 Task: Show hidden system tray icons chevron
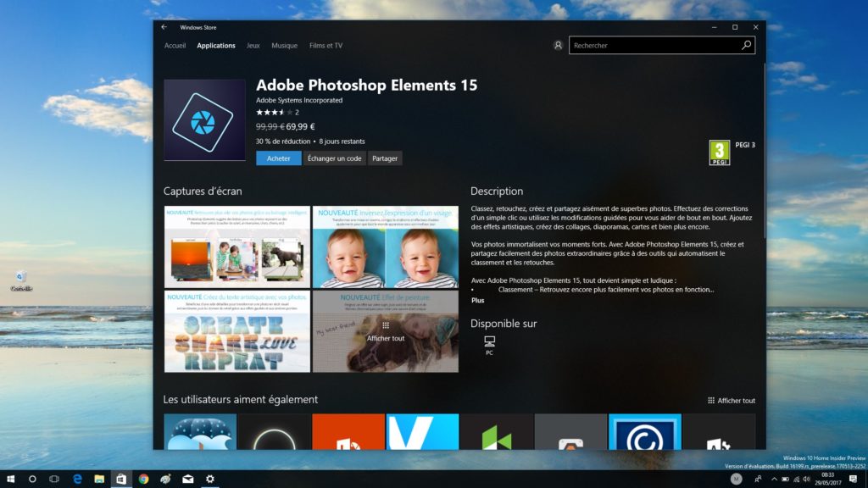point(774,480)
